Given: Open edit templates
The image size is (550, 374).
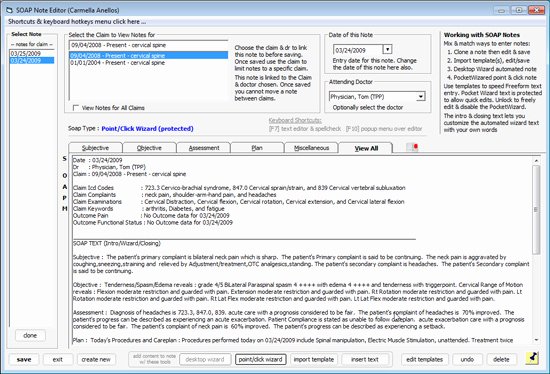Looking at the screenshot, I should coord(424,359).
